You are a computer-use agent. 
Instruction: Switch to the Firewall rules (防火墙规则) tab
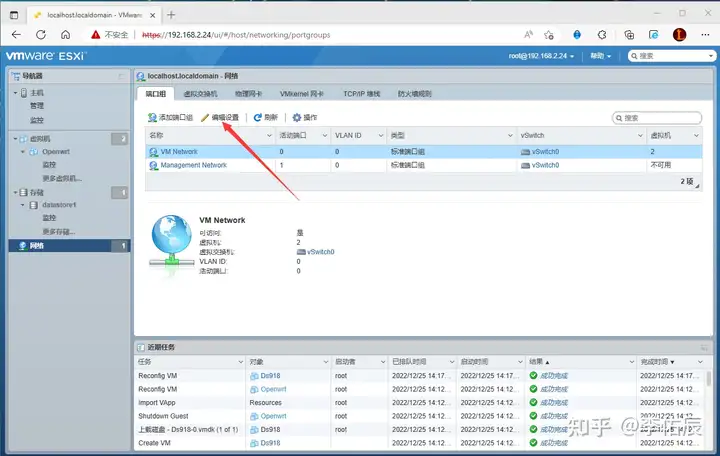coord(415,94)
